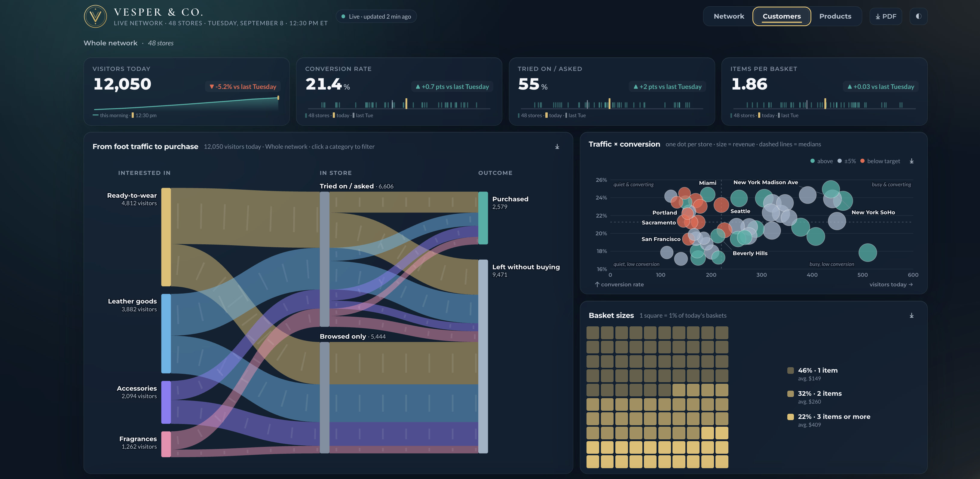Click the San Francisco store label
This screenshot has height=479, width=980.
pos(661,239)
